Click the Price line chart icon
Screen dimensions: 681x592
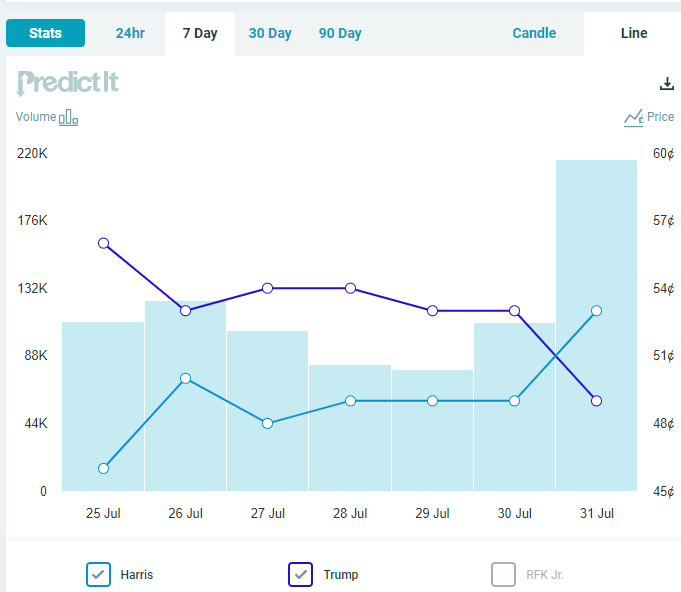pyautogui.click(x=633, y=118)
